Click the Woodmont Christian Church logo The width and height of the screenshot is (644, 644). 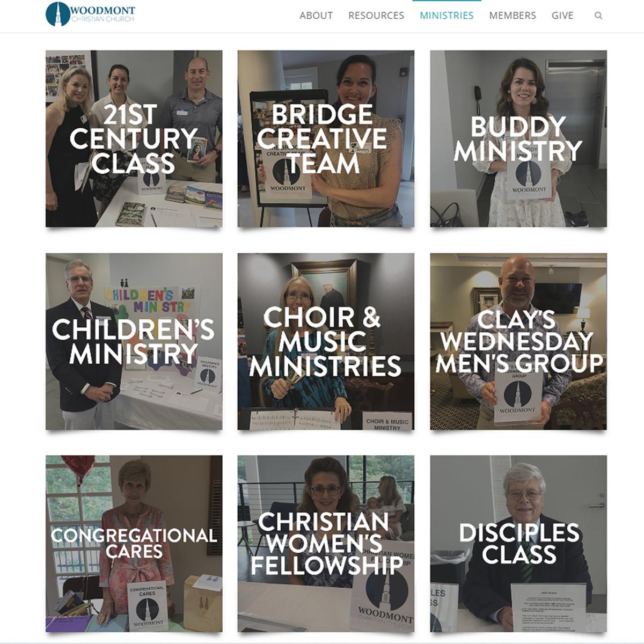pos(90,14)
